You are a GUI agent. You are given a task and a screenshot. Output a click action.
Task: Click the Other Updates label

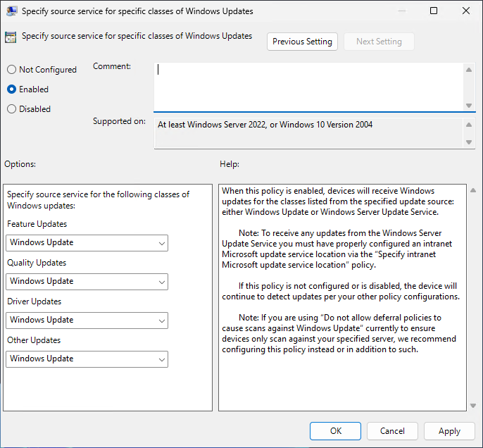tap(34, 340)
